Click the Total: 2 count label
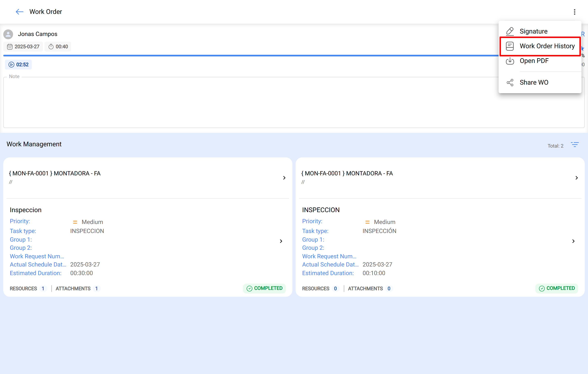The image size is (588, 374). pos(555,146)
